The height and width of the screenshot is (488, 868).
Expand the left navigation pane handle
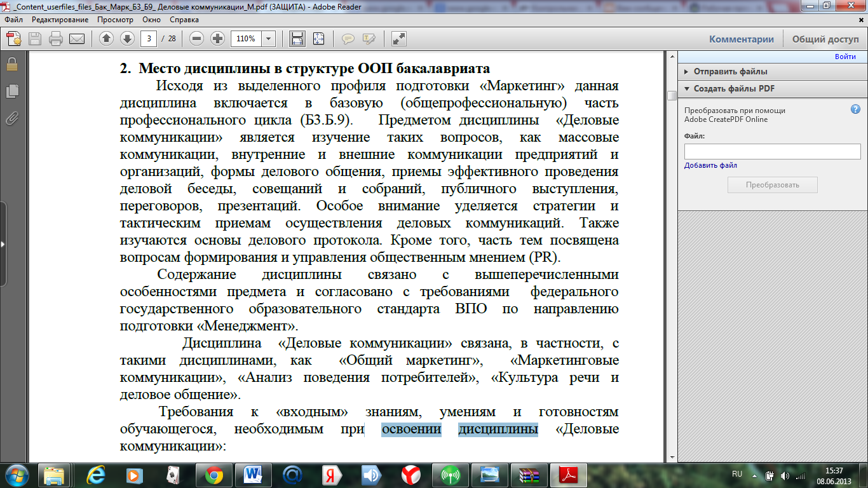point(3,243)
